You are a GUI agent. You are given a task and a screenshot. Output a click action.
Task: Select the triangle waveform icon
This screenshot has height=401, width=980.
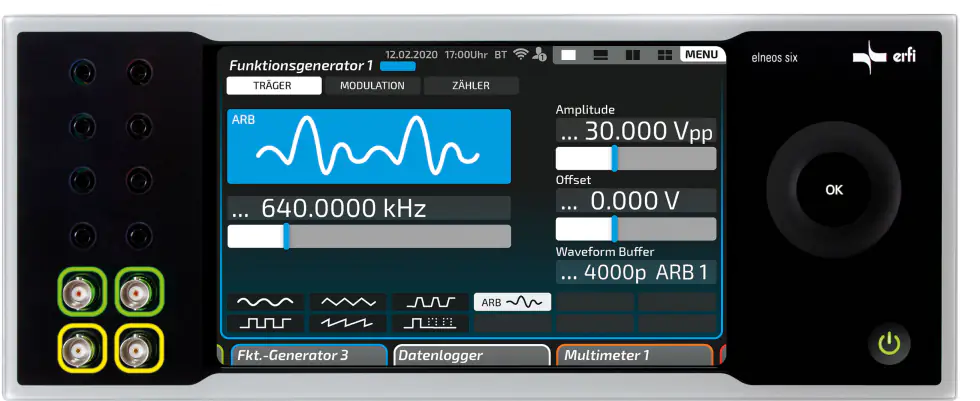[347, 301]
